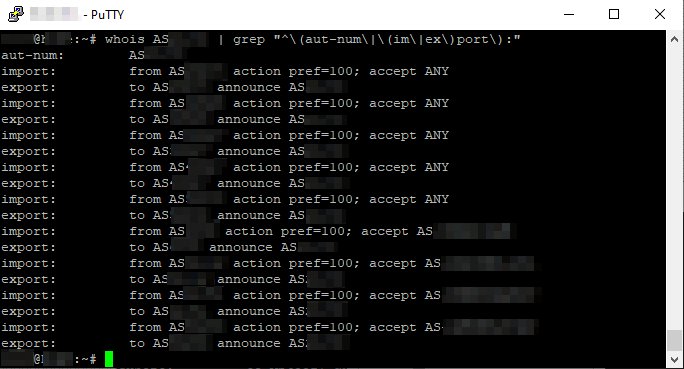This screenshot has width=684, height=369.
Task: Maximize the PuTTY window
Action: pos(614,14)
